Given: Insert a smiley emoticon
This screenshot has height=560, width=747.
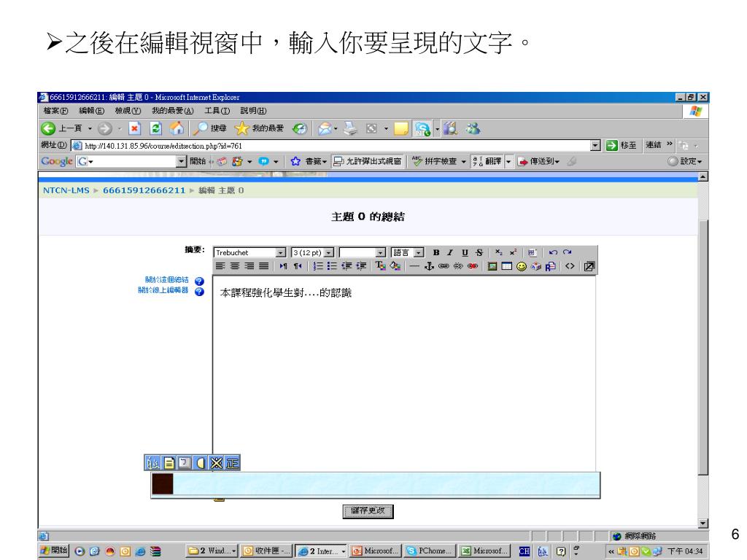Looking at the screenshot, I should click(522, 266).
